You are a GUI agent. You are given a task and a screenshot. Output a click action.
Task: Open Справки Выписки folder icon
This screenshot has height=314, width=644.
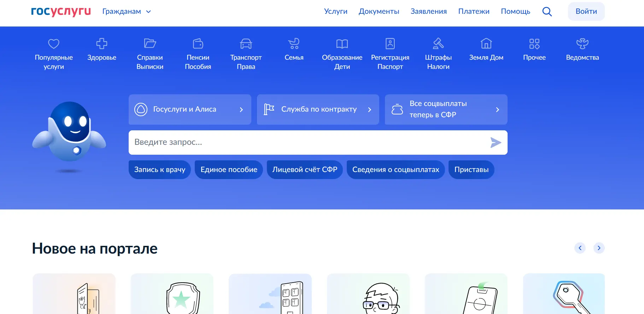150,44
